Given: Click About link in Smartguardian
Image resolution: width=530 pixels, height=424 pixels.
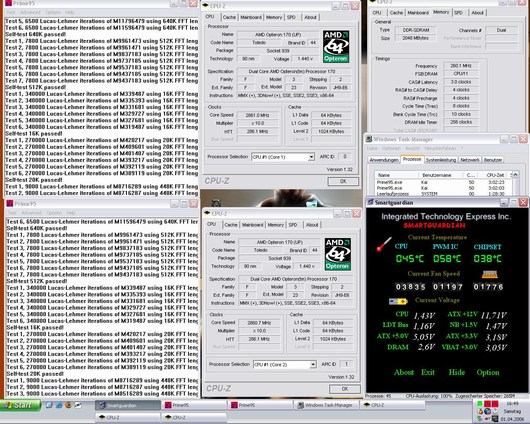Looking at the screenshot, I should click(x=404, y=372).
